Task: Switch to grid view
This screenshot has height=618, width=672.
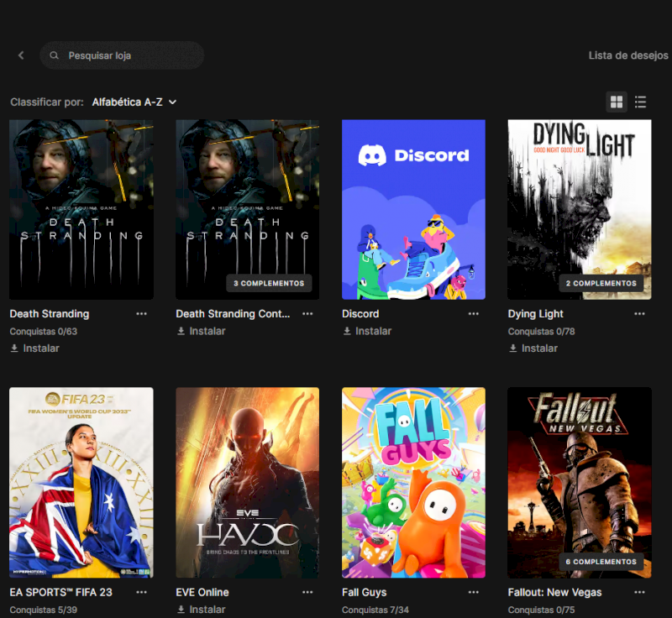Action: click(x=617, y=102)
